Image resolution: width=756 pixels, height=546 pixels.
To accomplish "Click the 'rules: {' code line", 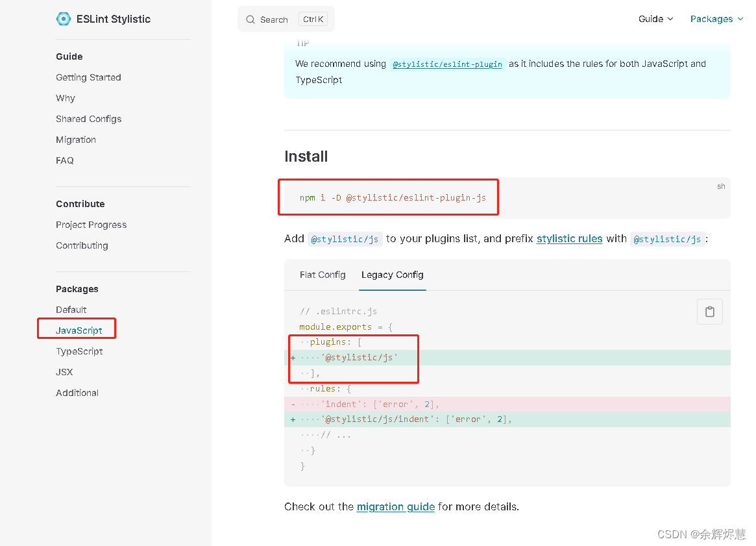I will tap(326, 389).
